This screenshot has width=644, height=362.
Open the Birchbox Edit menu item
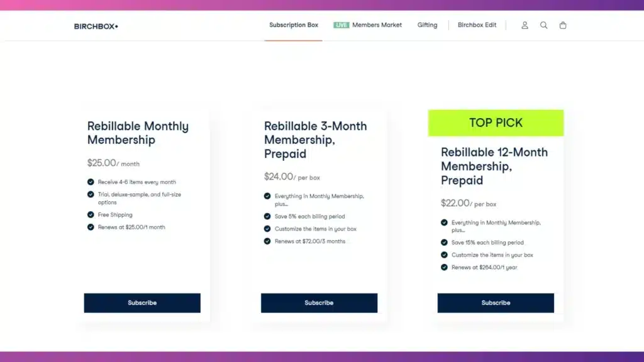[x=477, y=25]
